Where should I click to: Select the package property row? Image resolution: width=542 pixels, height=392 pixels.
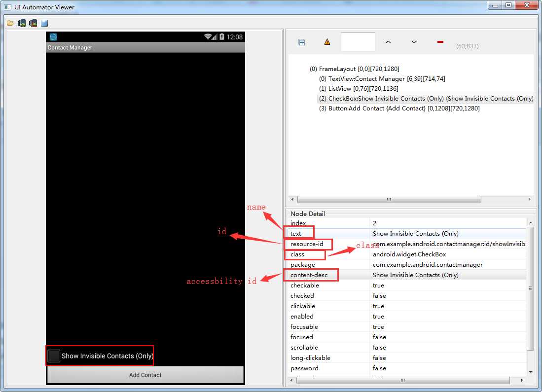407,264
